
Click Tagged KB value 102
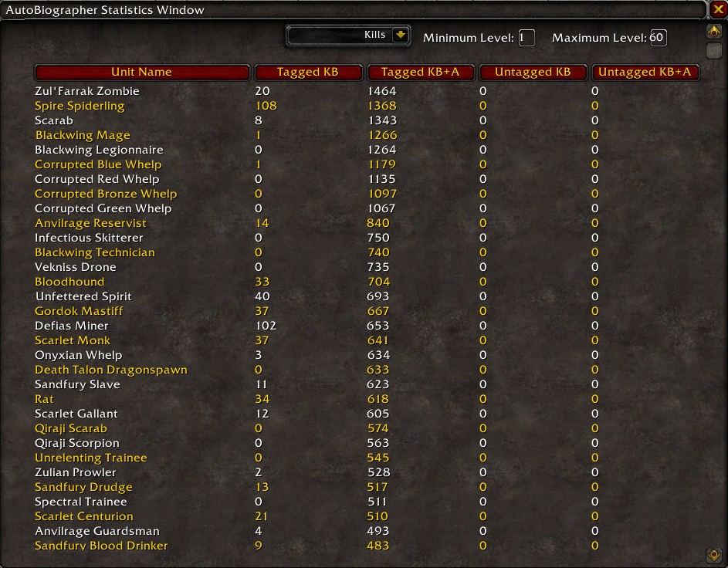266,326
